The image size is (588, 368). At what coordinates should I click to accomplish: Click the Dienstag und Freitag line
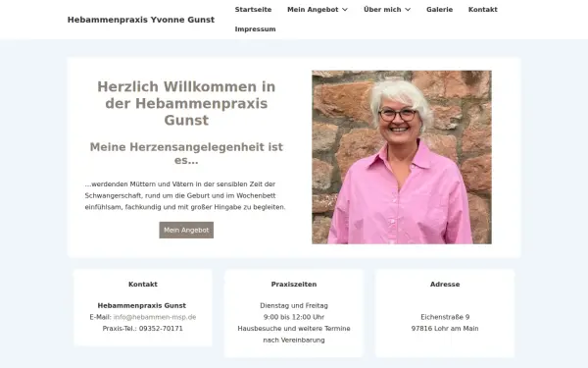pos(294,305)
